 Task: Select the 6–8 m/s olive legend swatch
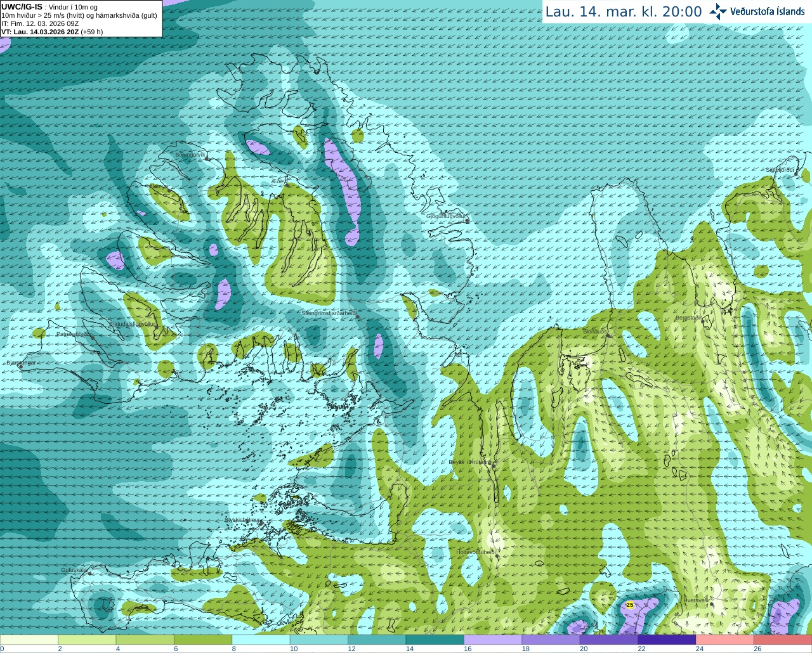coord(203,640)
